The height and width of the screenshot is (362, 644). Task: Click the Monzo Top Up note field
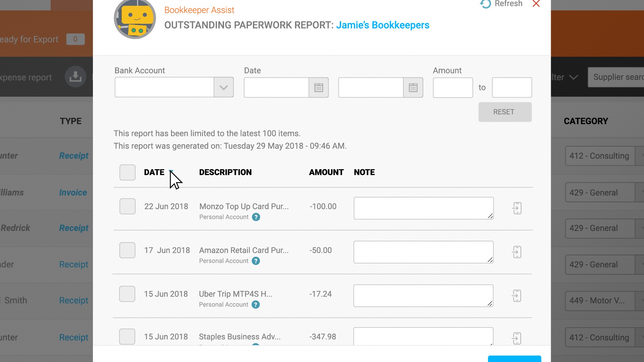pos(423,208)
